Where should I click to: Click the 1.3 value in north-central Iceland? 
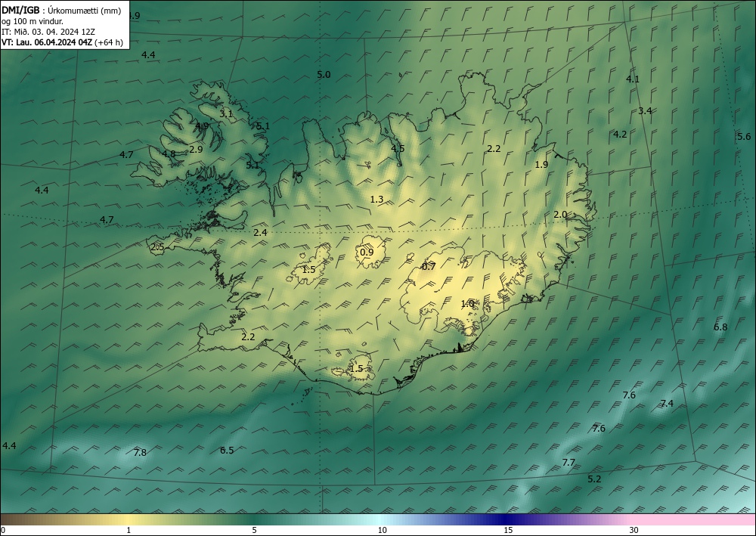pos(377,199)
